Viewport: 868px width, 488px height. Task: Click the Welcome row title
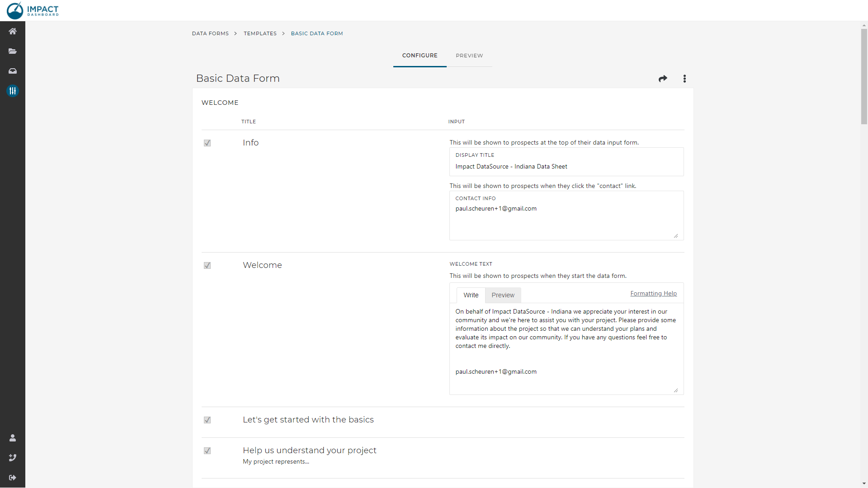click(262, 265)
